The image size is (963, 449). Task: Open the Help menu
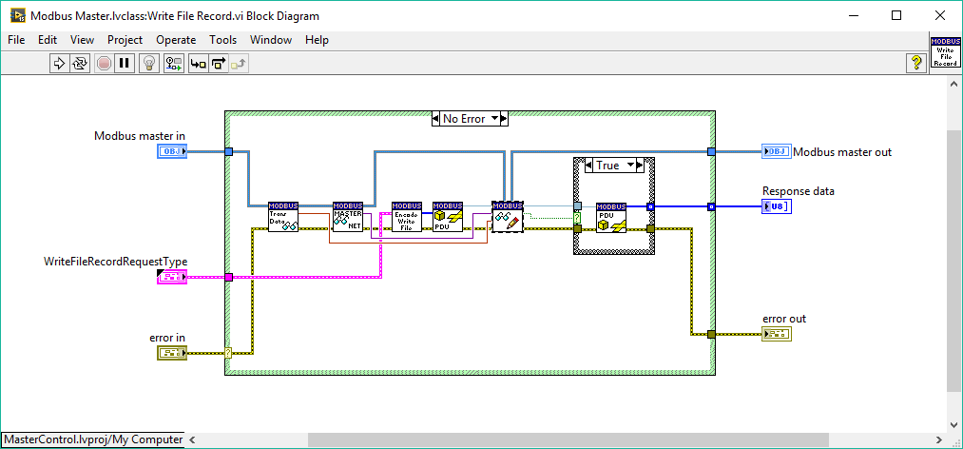(x=317, y=40)
